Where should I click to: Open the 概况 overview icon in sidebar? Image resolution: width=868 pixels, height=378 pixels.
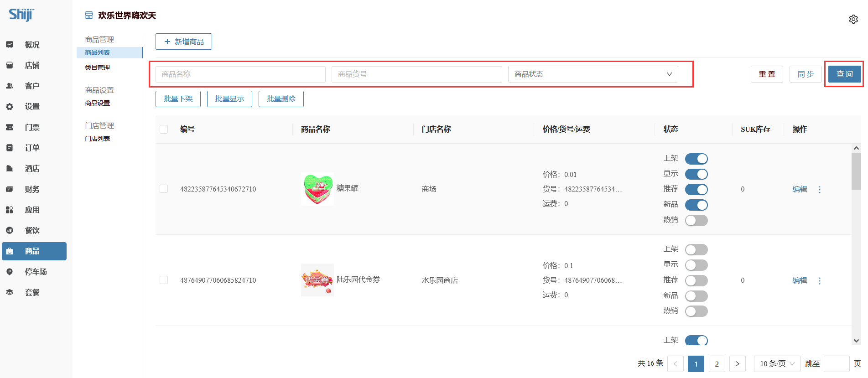click(10, 45)
